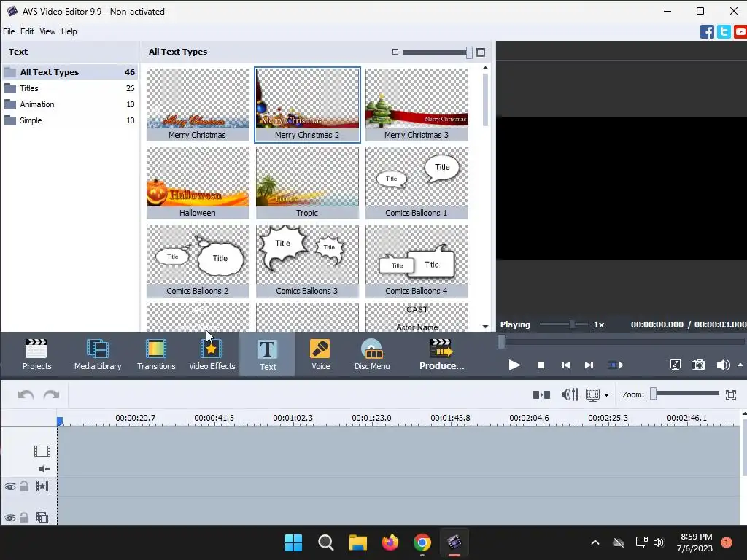Select the Merry Christmas 2 preset

[307, 105]
